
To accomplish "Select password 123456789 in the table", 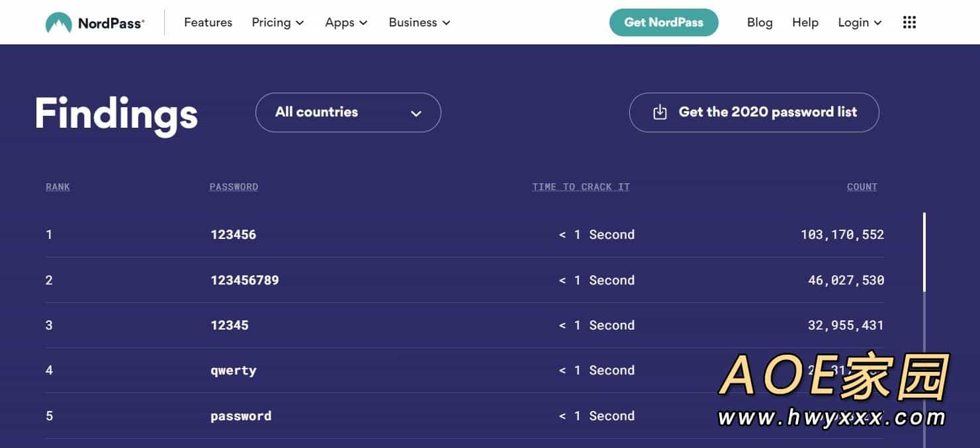I will tap(245, 280).
